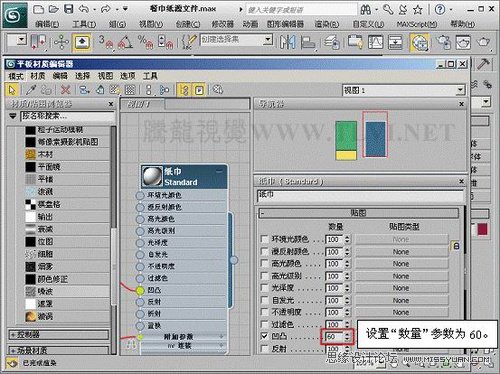Image resolution: width=500 pixels, height=374 pixels.
Task: Open the selection filter dropdown in main toolbar
Action: [x=21, y=40]
